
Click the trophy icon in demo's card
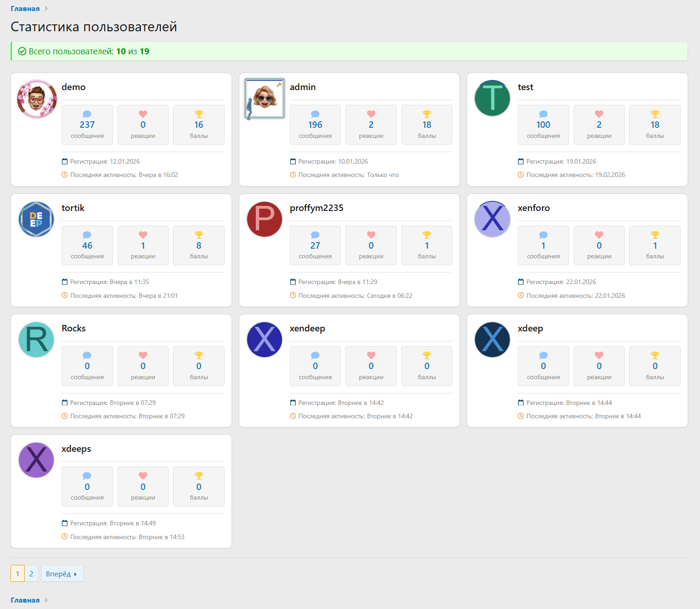click(198, 114)
